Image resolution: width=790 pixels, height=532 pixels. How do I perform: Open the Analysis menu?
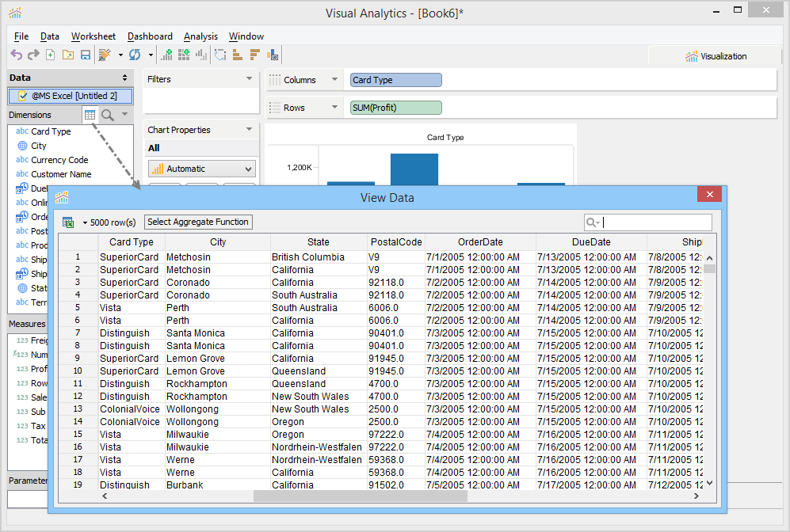(200, 36)
